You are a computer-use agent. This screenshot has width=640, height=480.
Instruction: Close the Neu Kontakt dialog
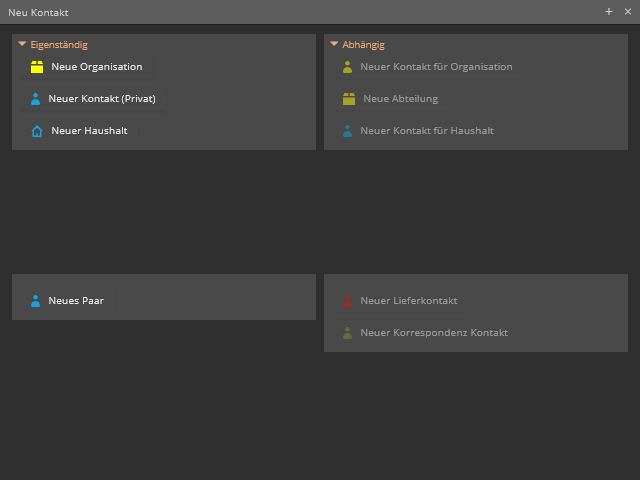click(x=628, y=12)
